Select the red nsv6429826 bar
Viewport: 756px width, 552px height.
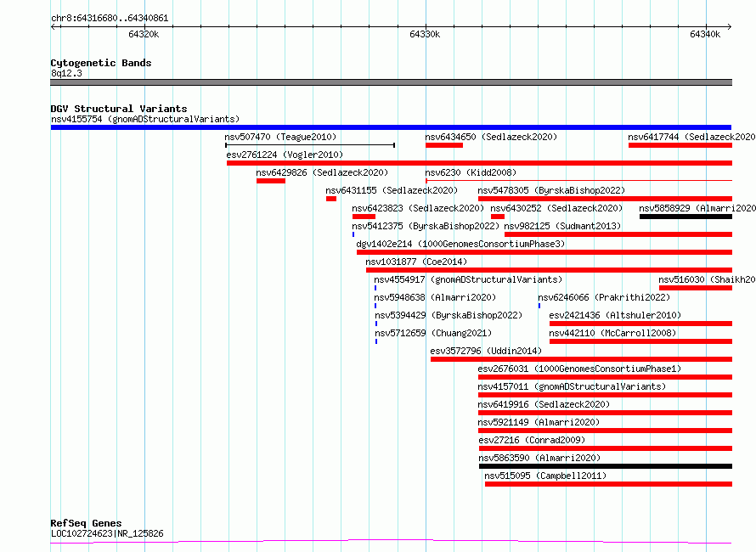click(271, 181)
